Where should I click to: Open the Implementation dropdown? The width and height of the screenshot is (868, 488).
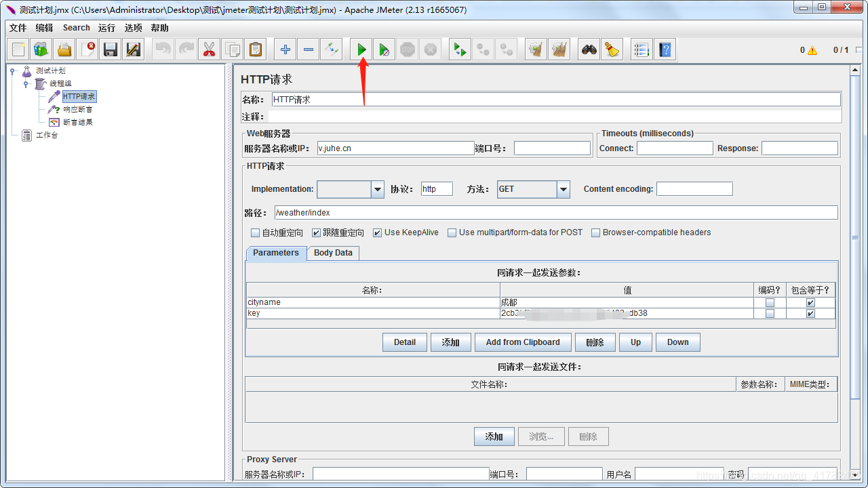(378, 190)
